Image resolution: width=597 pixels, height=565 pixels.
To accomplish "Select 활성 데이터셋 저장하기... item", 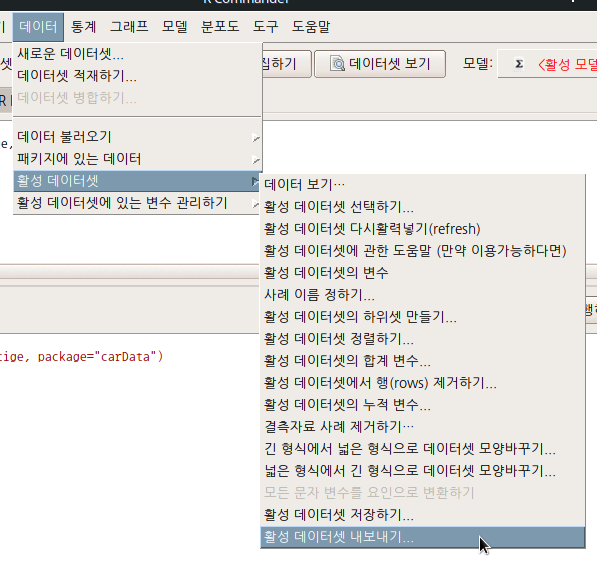I will [423, 516].
